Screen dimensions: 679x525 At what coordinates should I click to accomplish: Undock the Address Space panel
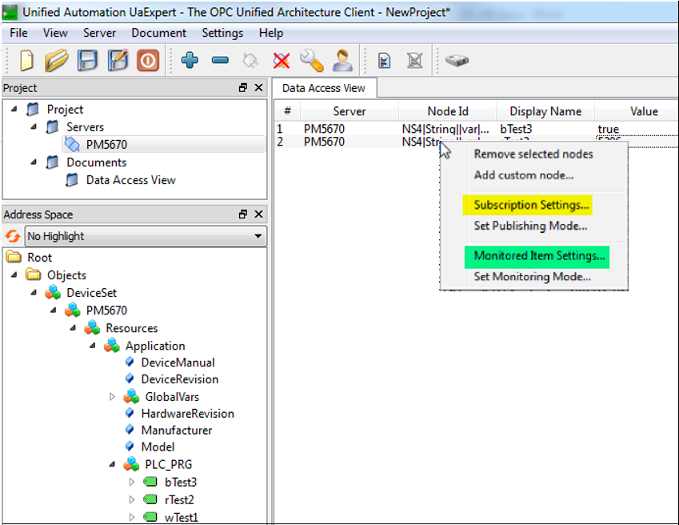point(243,214)
